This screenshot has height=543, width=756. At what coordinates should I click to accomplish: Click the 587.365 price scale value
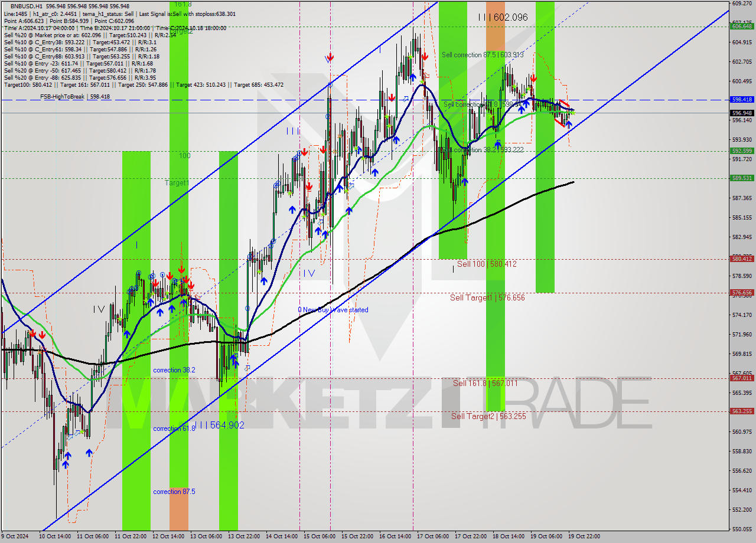point(742,198)
